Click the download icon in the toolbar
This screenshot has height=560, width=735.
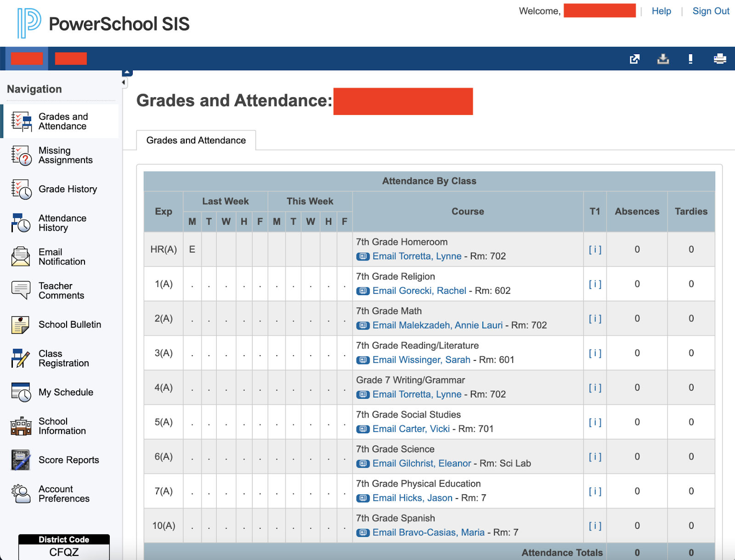point(663,59)
